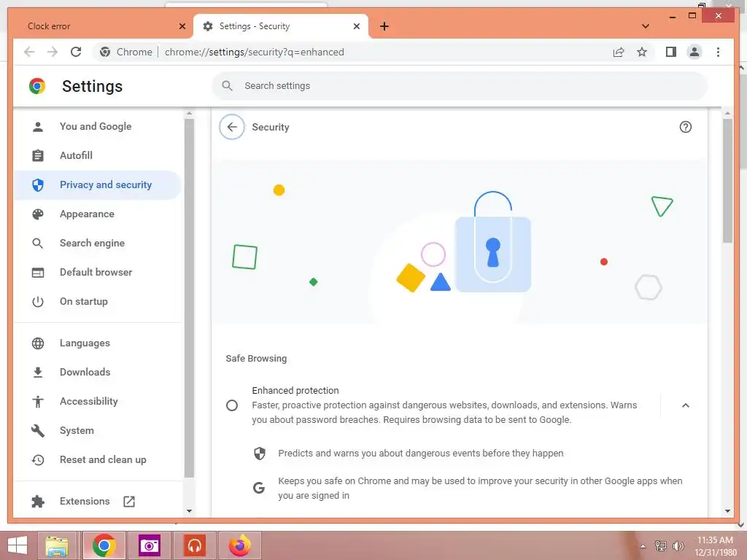This screenshot has width=747, height=560.
Task: Open the tab search dropdown arrow
Action: (x=645, y=26)
